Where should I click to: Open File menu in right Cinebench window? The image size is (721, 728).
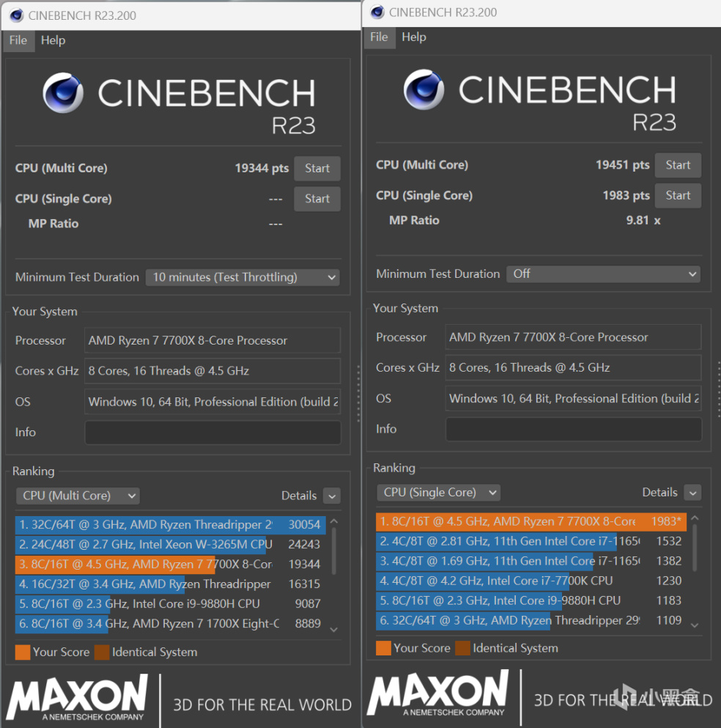coord(379,37)
